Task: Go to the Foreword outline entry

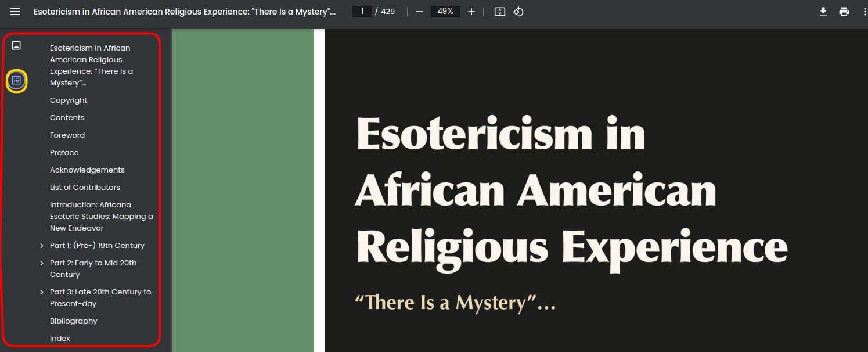Action: point(67,135)
